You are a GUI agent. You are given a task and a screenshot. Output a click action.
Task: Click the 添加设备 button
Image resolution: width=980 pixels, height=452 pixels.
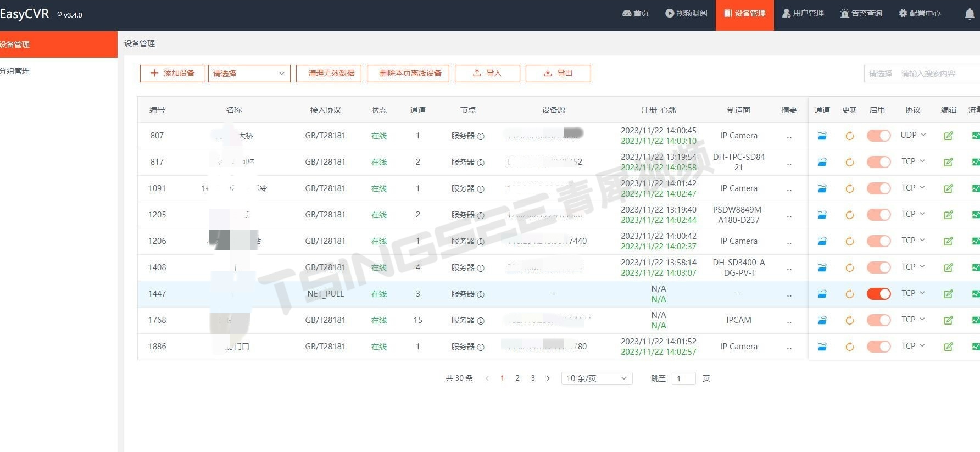pos(172,74)
